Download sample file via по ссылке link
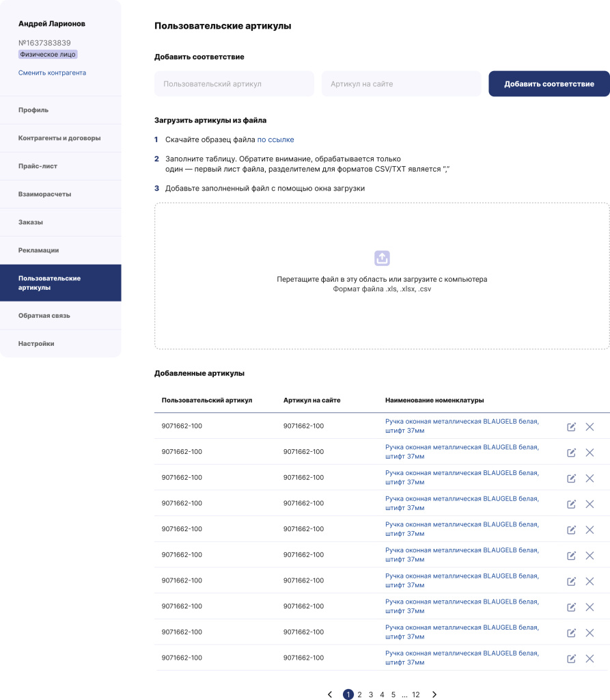 275,139
